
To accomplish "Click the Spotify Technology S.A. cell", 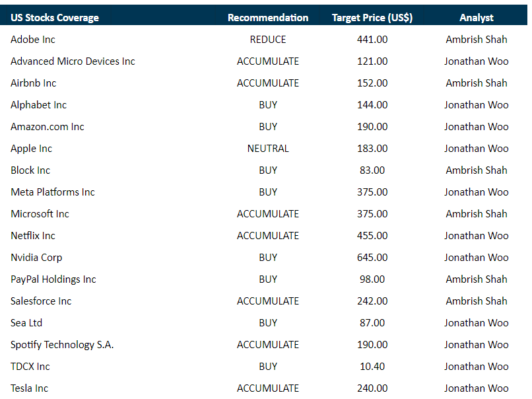I will [x=62, y=345].
